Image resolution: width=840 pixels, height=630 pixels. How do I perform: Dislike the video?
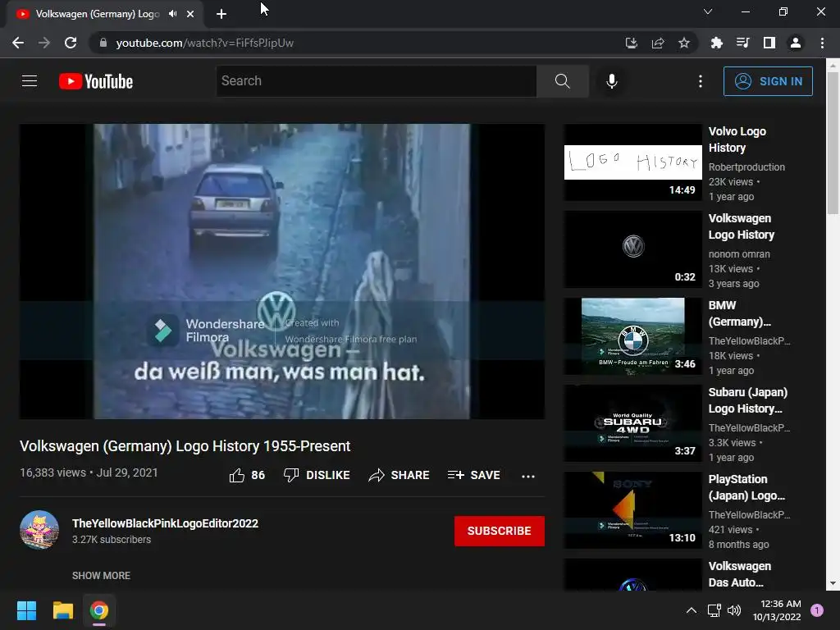(317, 475)
